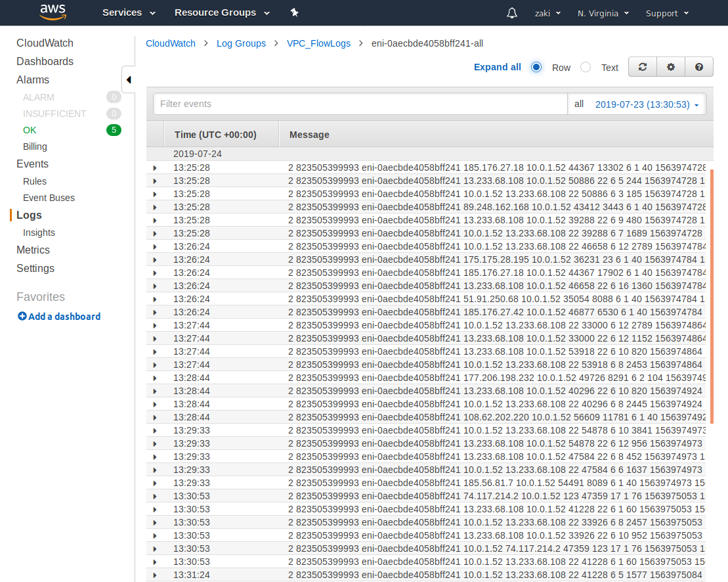
Task: Open CloudWatch in the sidebar
Action: point(45,43)
